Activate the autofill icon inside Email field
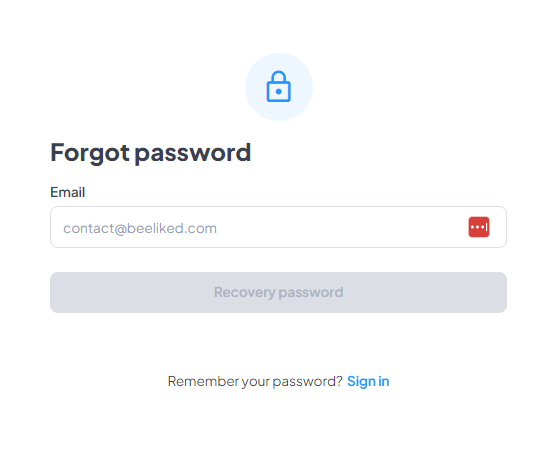Image resolution: width=559 pixels, height=450 pixels. tap(478, 227)
